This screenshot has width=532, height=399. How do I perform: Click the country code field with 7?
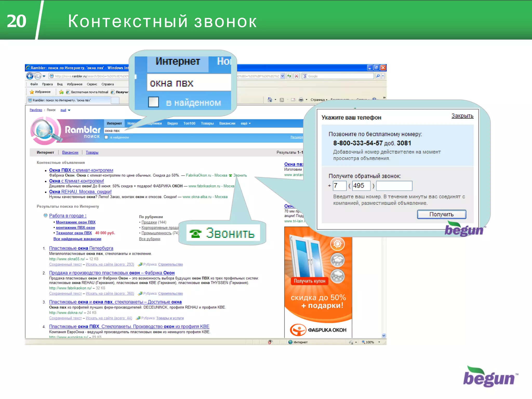point(340,186)
